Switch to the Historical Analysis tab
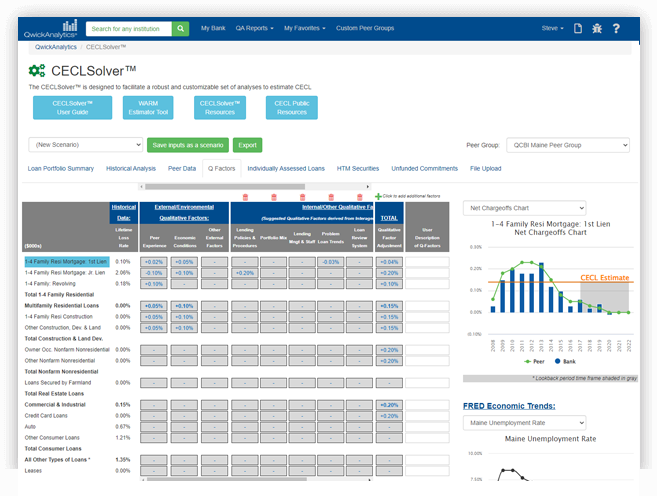The image size is (657, 496). [x=131, y=169]
